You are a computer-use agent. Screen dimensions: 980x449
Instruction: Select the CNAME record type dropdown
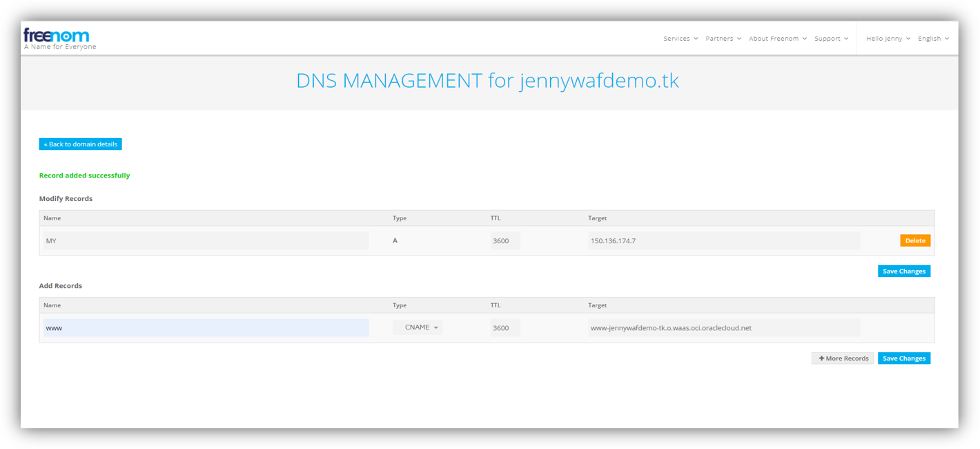pyautogui.click(x=418, y=327)
